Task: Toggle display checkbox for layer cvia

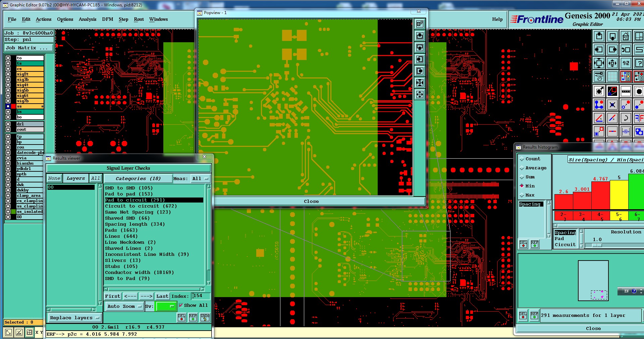Action: pyautogui.click(x=8, y=158)
